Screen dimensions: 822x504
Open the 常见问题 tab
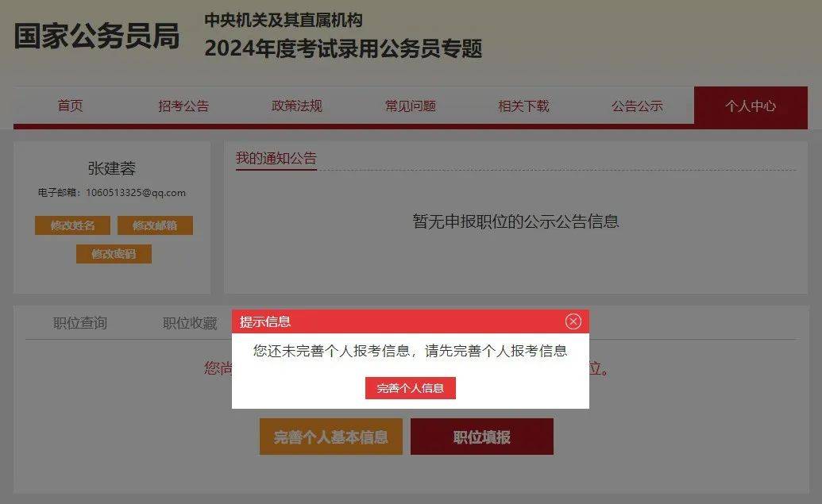tap(411, 106)
